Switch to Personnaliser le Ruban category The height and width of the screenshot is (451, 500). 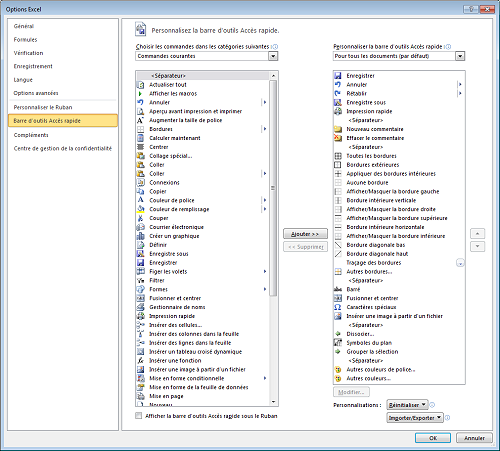pyautogui.click(x=43, y=107)
